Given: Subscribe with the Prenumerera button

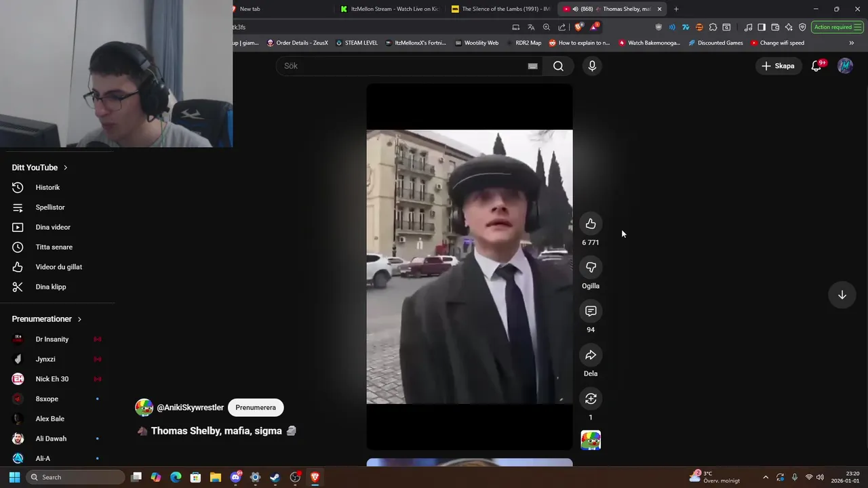Looking at the screenshot, I should click(x=256, y=407).
